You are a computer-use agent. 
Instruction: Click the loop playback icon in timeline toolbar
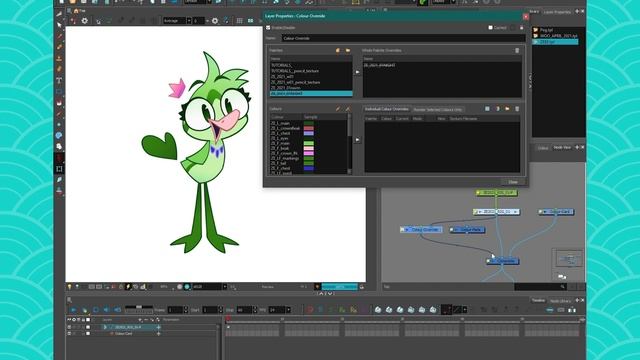96,310
